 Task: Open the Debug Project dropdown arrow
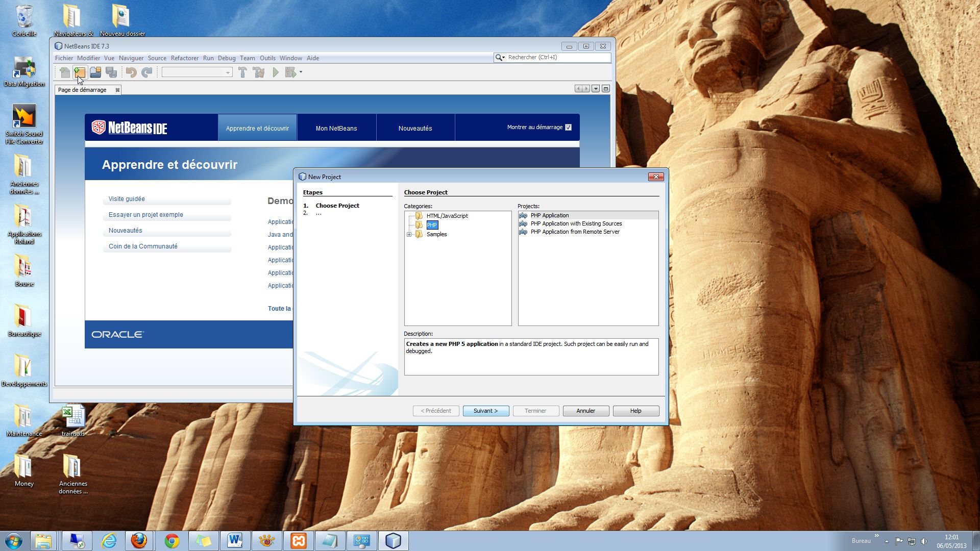coord(301,72)
